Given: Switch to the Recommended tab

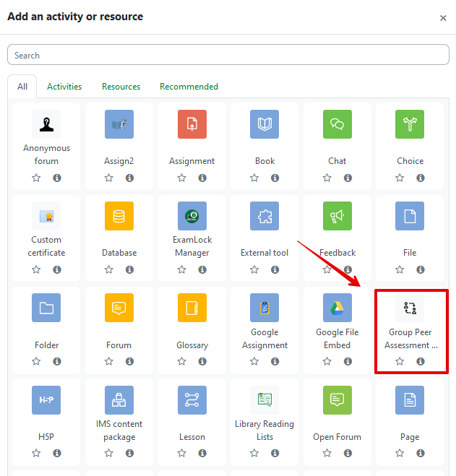Looking at the screenshot, I should (x=189, y=87).
